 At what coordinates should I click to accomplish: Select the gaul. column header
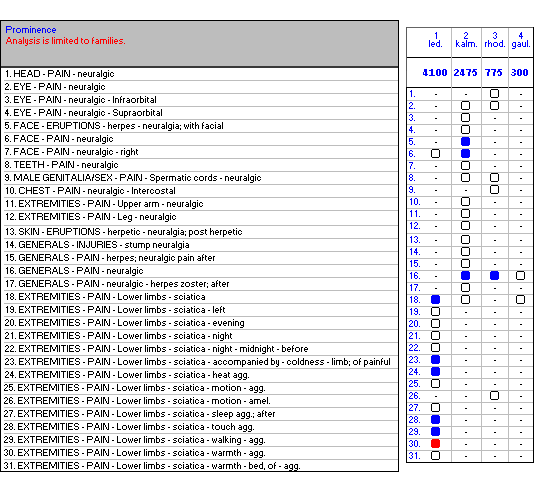(521, 40)
